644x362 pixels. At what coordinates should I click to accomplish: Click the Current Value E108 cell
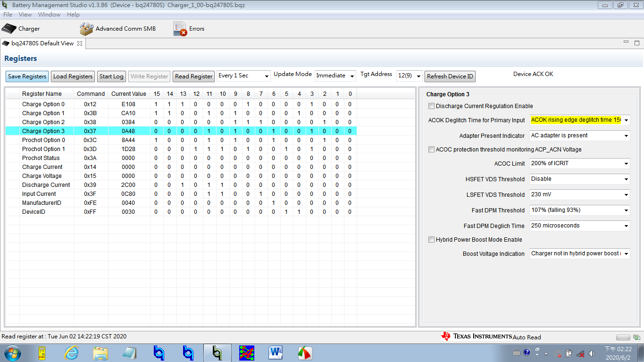coord(128,104)
